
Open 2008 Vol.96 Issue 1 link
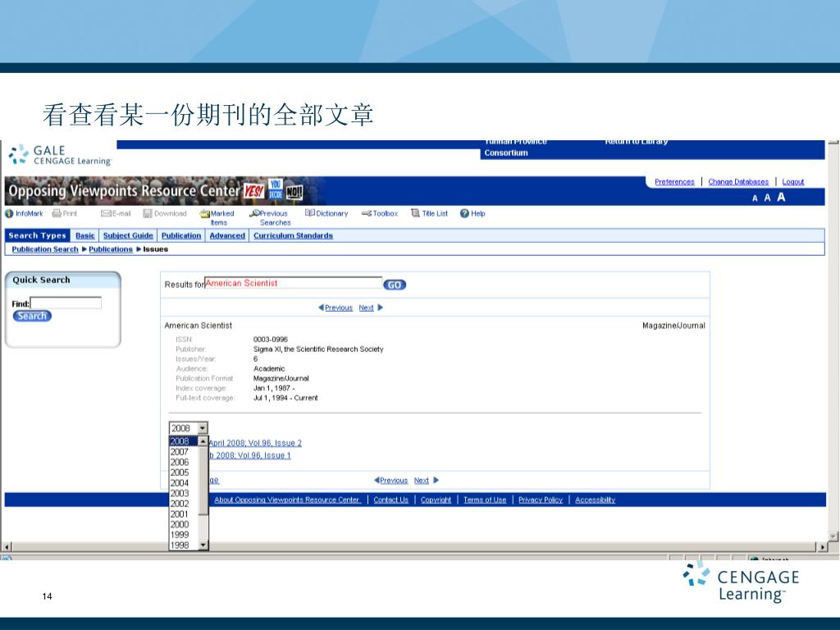[x=250, y=455]
